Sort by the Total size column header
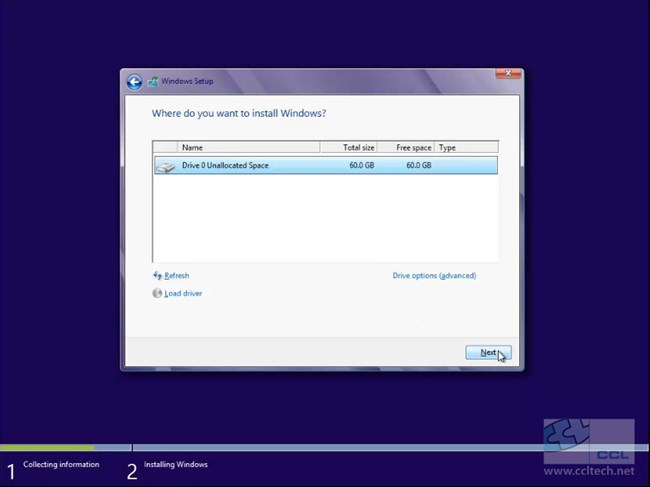The image size is (650, 487). (x=348, y=147)
